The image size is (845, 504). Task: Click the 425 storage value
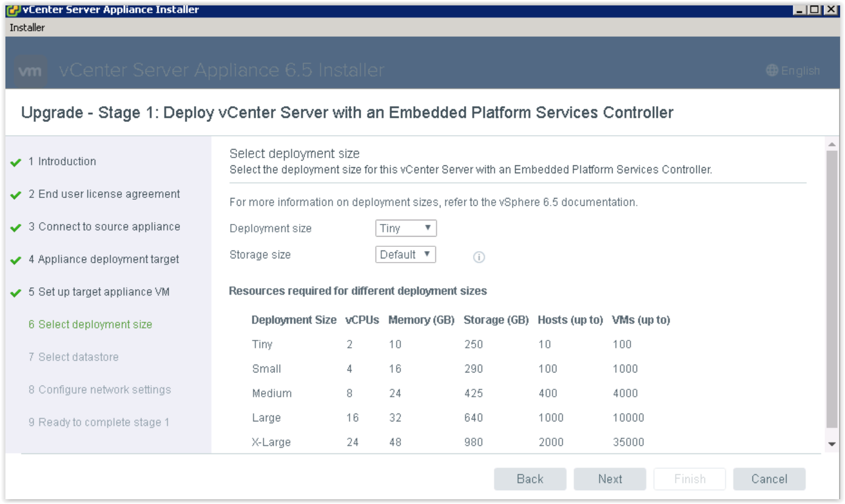point(474,393)
